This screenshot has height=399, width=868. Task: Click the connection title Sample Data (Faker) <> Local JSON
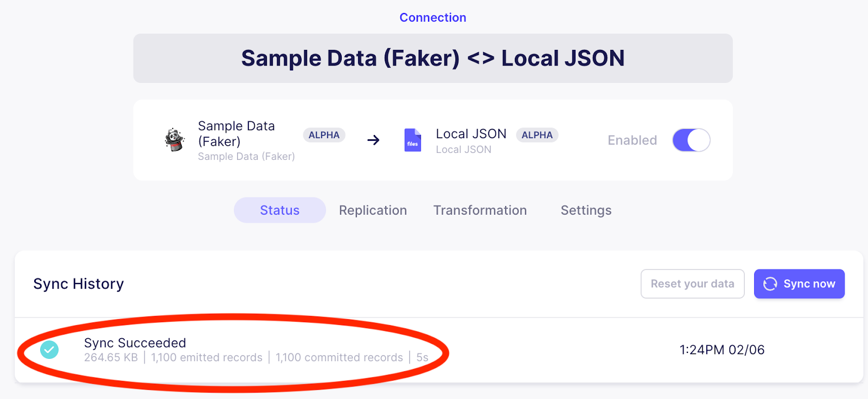tap(432, 59)
